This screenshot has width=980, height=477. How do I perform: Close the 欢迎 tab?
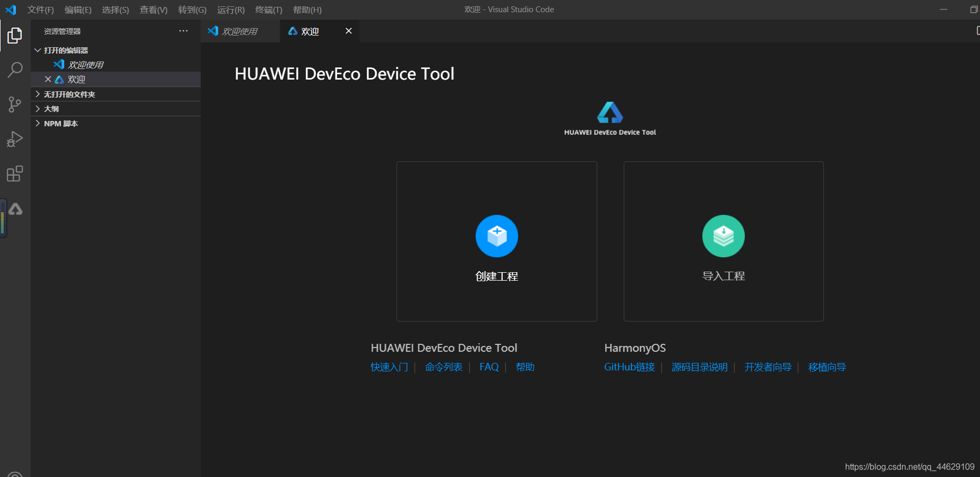[x=349, y=31]
